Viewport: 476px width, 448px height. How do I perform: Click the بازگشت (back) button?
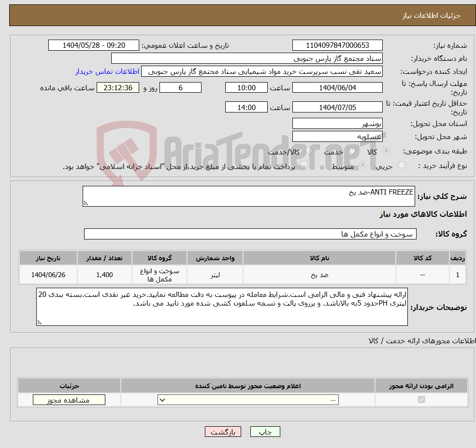223,432
